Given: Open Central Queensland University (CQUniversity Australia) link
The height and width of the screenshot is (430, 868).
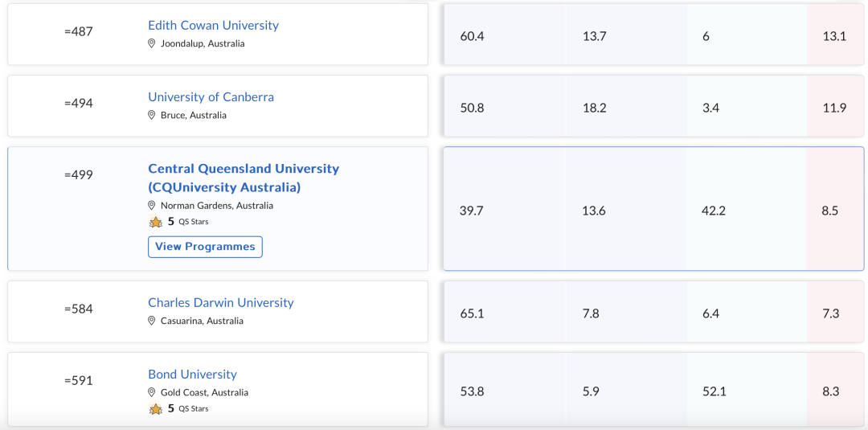Looking at the screenshot, I should pos(244,178).
